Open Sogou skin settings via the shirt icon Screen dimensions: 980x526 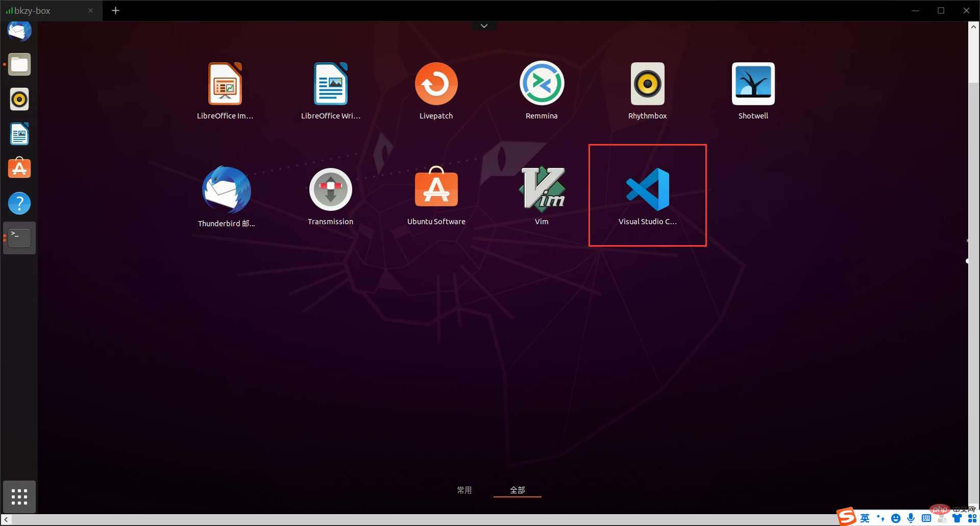coord(957,518)
